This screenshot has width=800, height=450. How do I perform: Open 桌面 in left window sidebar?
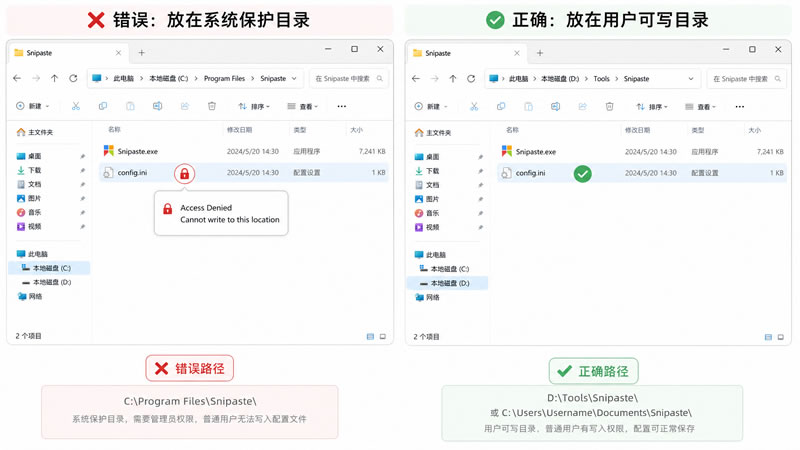pyautogui.click(x=29, y=156)
